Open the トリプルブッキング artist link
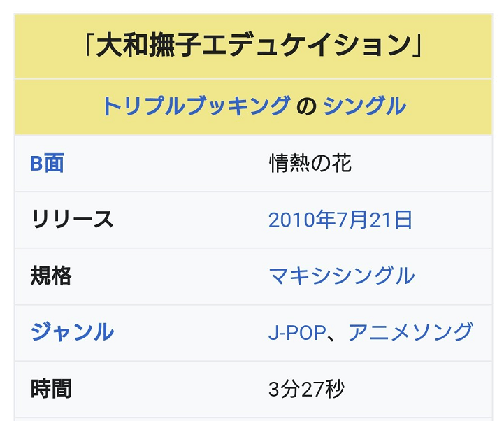 [196, 106]
